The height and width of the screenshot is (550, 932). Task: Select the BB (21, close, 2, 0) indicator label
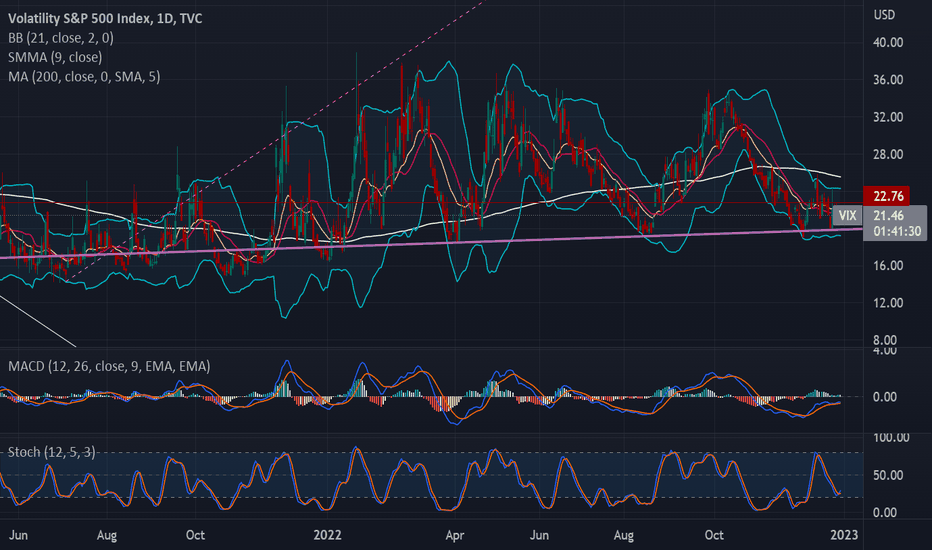[61, 38]
